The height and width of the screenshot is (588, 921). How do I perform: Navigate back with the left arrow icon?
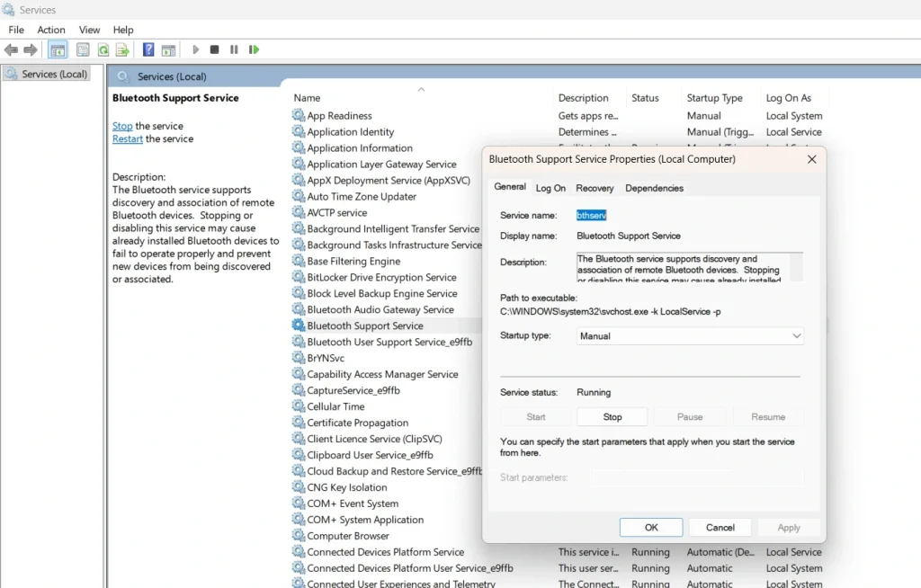coord(11,49)
